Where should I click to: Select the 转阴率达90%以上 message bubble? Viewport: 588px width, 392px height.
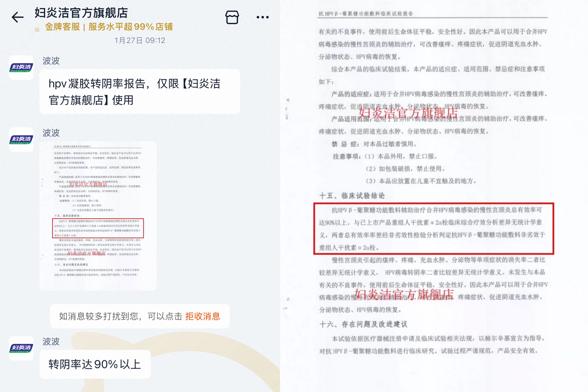click(x=95, y=364)
